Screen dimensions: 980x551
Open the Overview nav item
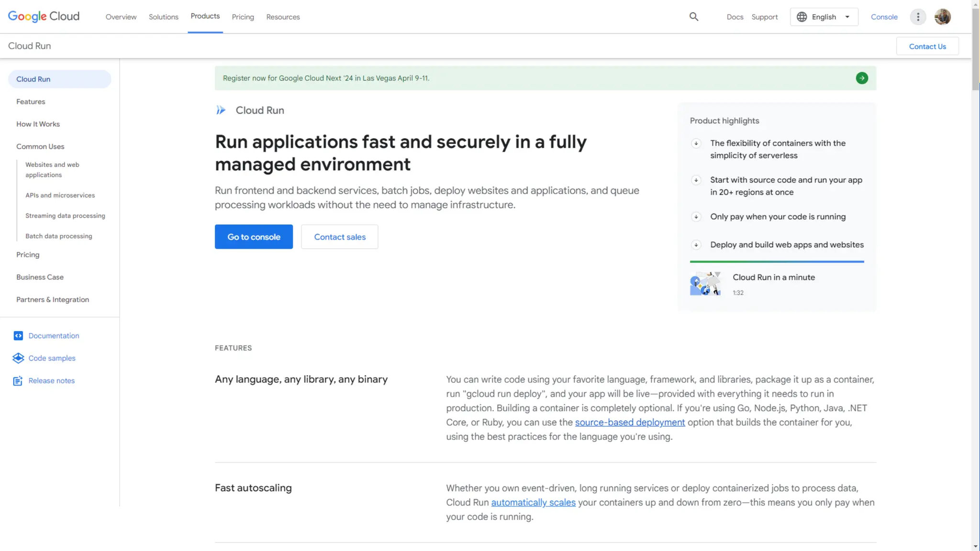(121, 17)
